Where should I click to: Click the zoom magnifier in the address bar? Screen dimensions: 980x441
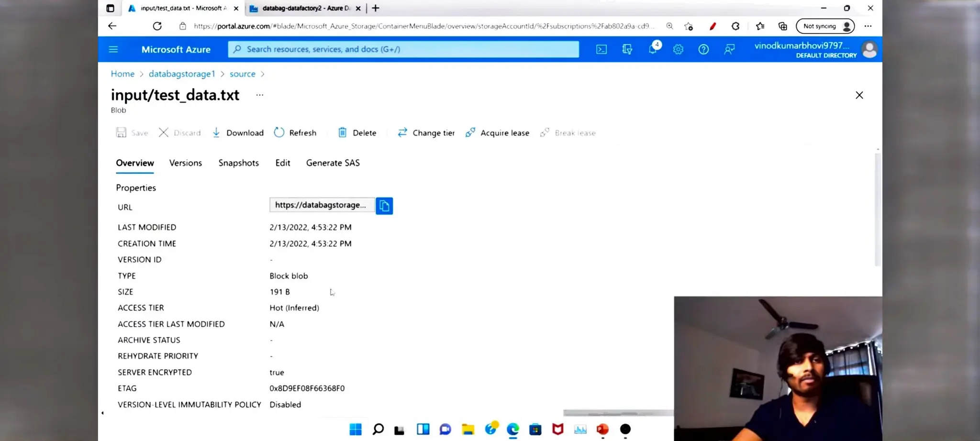(669, 26)
